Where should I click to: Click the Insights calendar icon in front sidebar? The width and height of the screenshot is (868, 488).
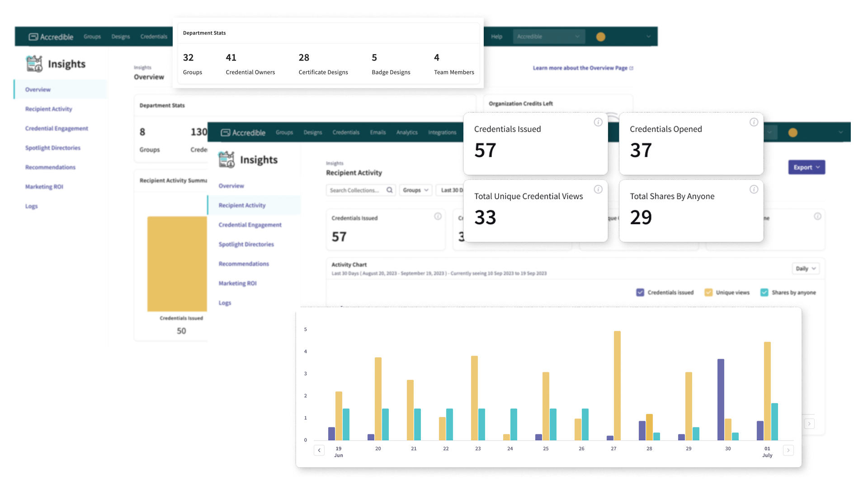click(x=226, y=160)
